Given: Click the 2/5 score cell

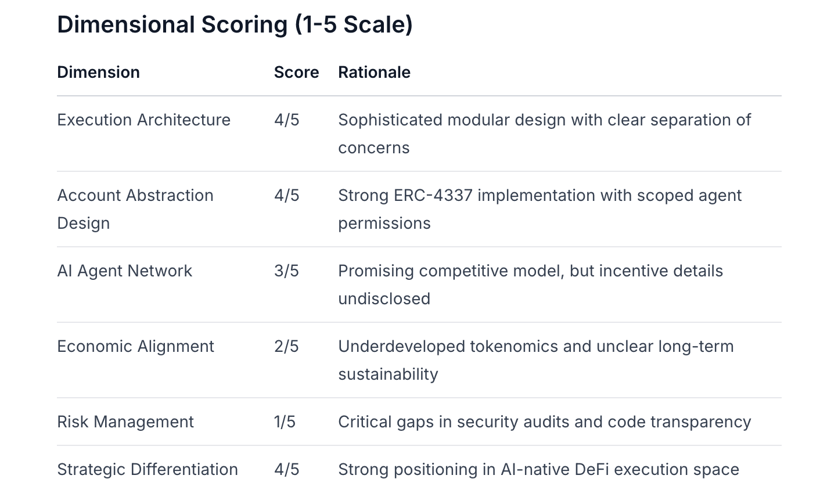Looking at the screenshot, I should [x=286, y=347].
